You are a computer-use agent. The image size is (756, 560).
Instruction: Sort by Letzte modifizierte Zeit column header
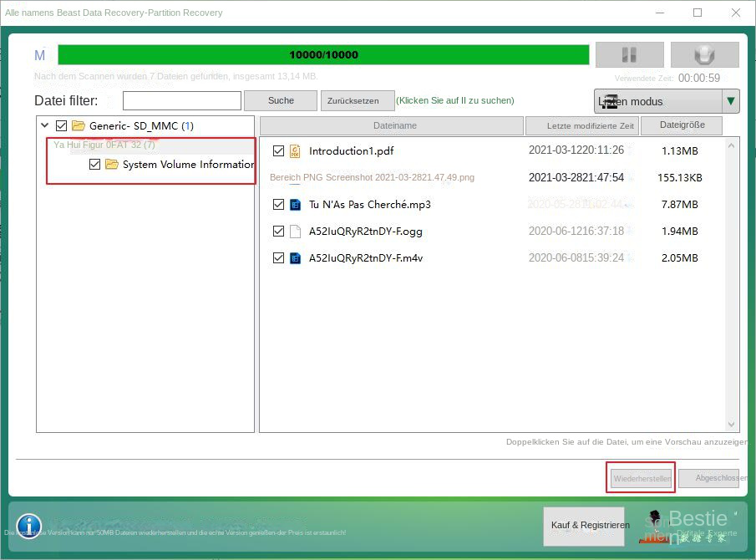582,126
